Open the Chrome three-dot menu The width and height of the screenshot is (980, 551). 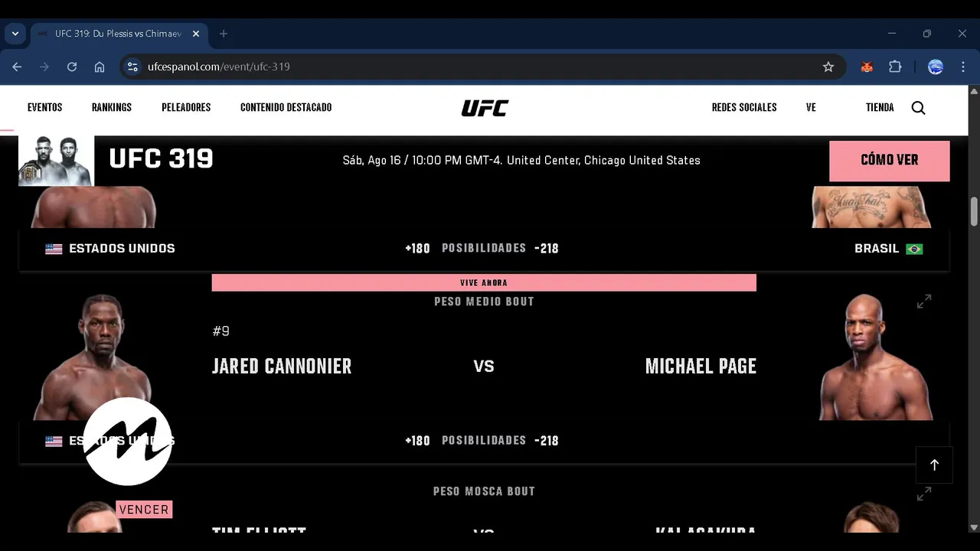click(x=963, y=67)
